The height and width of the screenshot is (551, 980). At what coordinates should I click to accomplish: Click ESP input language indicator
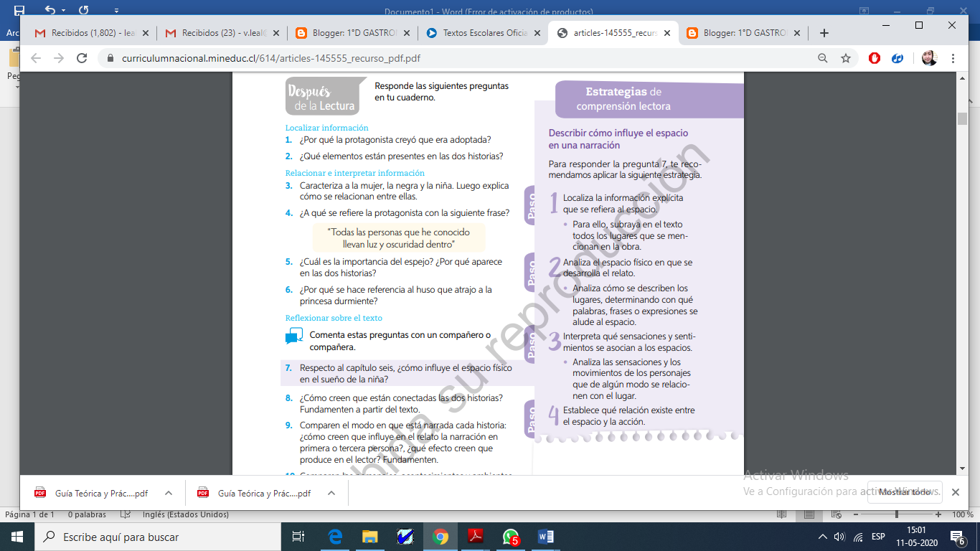point(878,537)
